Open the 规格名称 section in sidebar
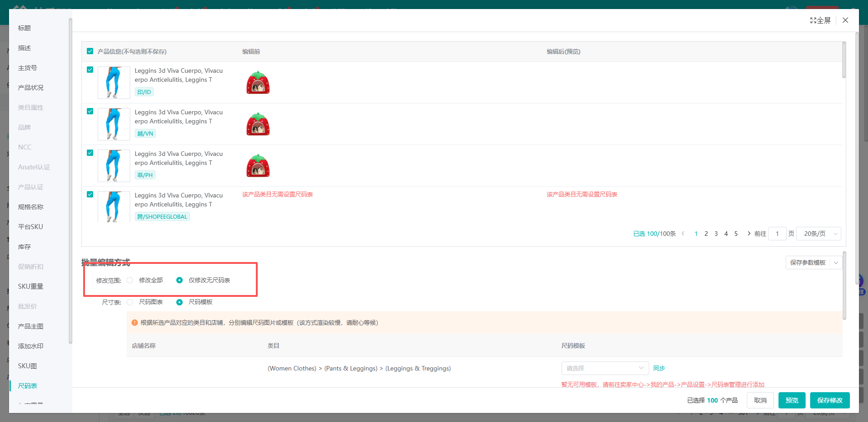 (x=31, y=207)
